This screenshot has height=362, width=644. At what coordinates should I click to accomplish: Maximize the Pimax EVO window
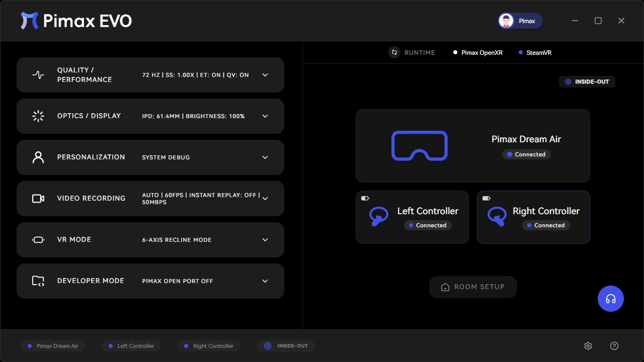click(x=598, y=21)
